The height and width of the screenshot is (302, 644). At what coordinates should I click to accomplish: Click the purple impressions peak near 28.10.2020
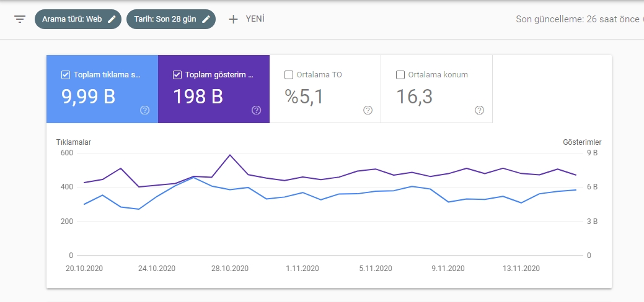pyautogui.click(x=230, y=155)
